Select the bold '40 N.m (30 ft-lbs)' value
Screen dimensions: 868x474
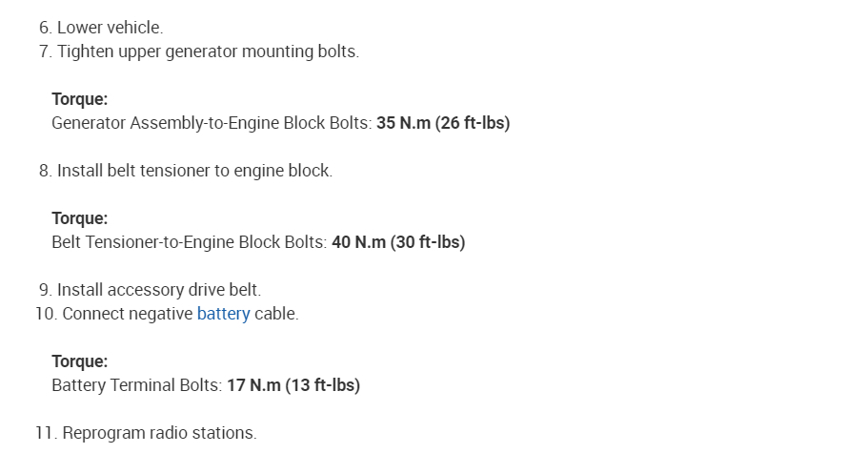point(398,242)
